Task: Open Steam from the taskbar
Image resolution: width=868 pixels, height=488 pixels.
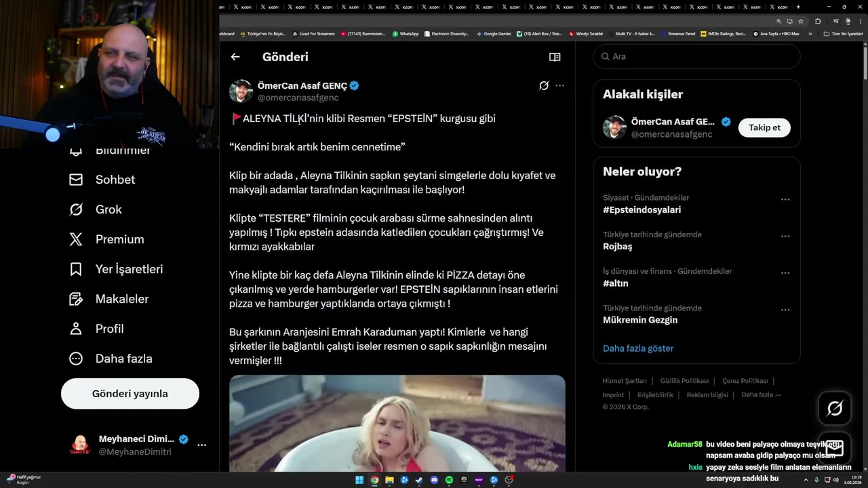Action: point(419,480)
